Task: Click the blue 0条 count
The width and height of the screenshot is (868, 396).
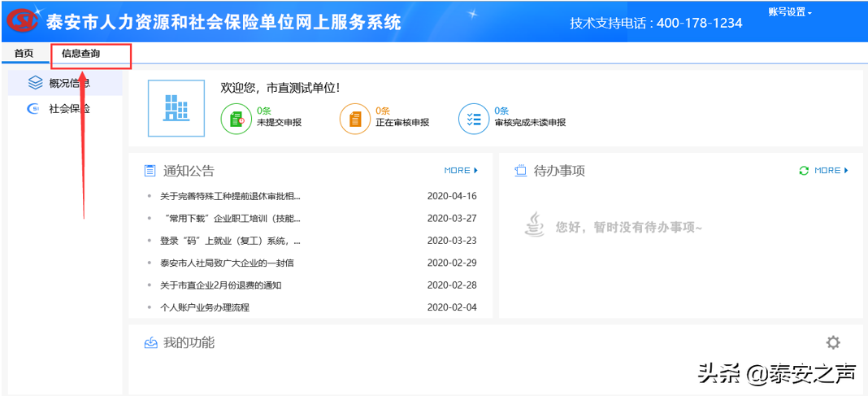Action: point(501,111)
